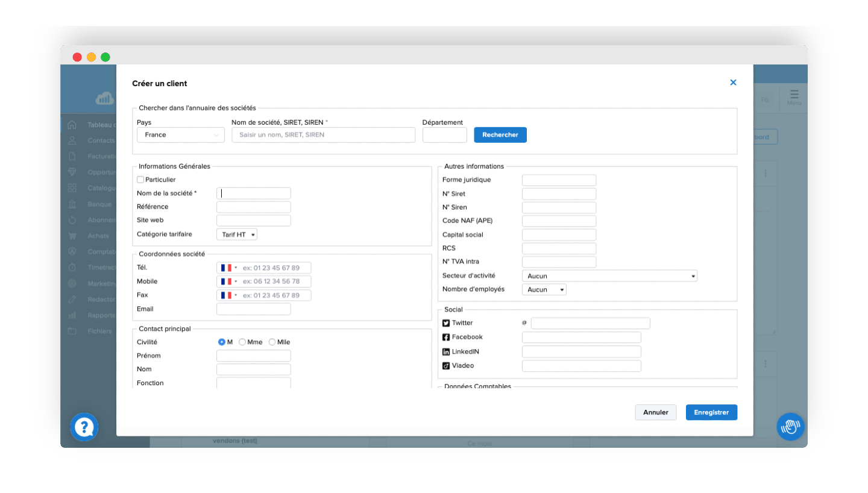This screenshot has height=493, width=868.
Task: Click the Email input field
Action: click(254, 309)
